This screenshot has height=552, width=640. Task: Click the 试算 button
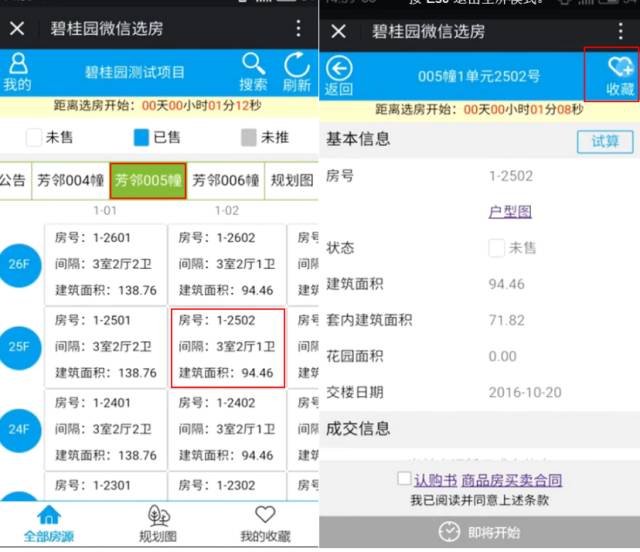point(605,141)
